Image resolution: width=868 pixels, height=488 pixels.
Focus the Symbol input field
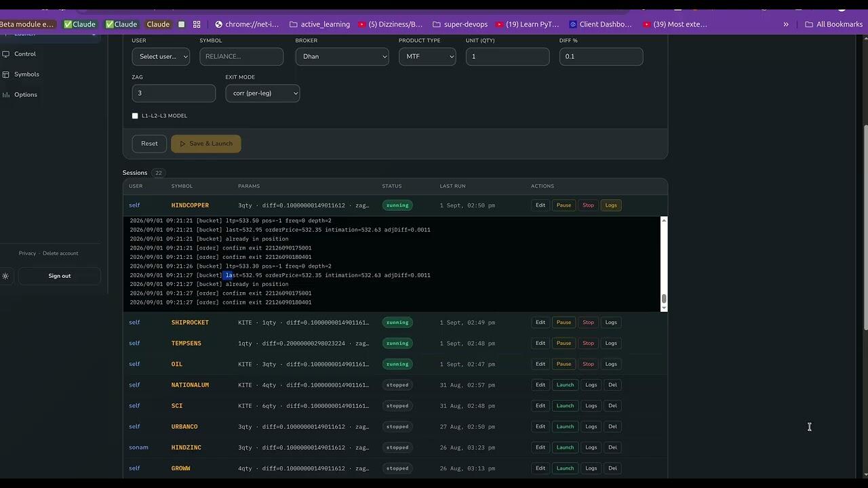click(x=241, y=56)
